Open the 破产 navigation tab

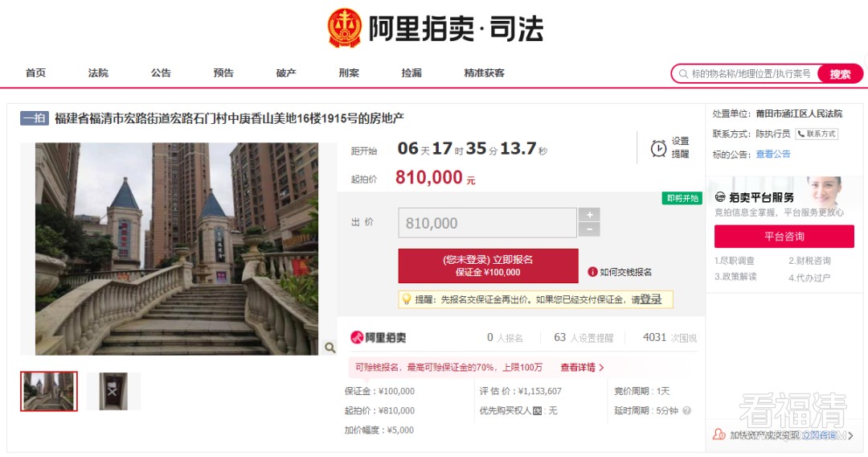tap(286, 72)
